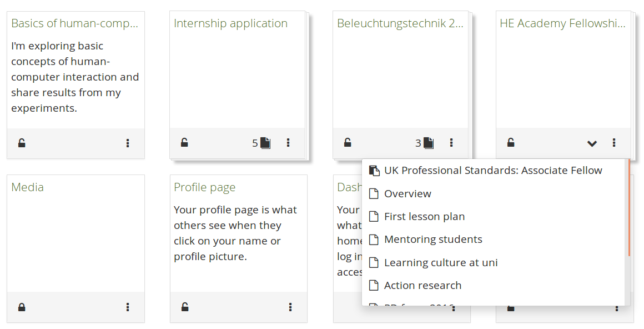Expand the 5 pages list of Internship application

tap(261, 143)
